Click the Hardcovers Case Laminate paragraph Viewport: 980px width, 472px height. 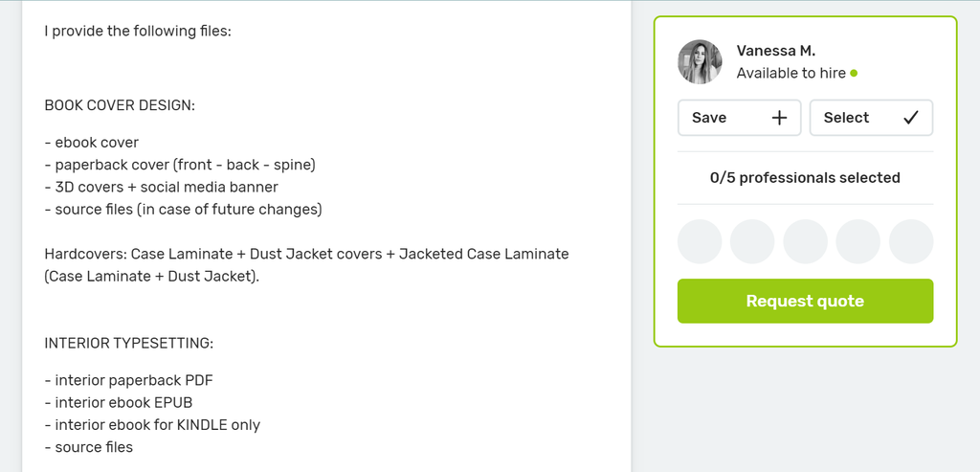(307, 265)
